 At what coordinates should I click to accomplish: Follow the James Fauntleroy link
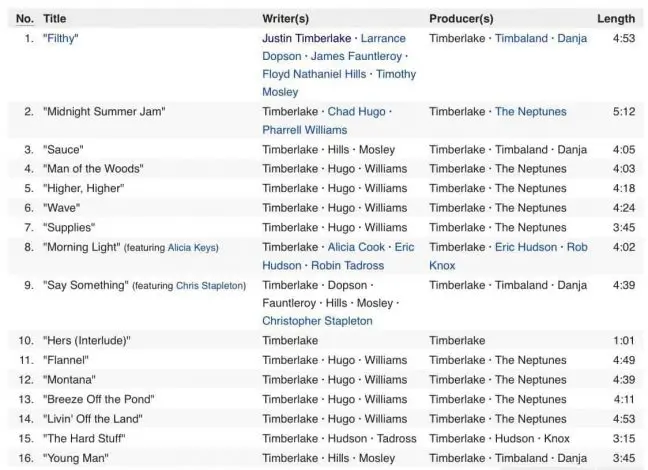click(349, 56)
